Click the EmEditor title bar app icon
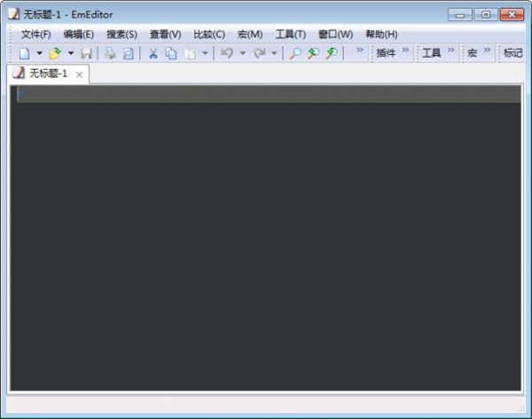Screen dimensions: 532x419 (x=14, y=14)
